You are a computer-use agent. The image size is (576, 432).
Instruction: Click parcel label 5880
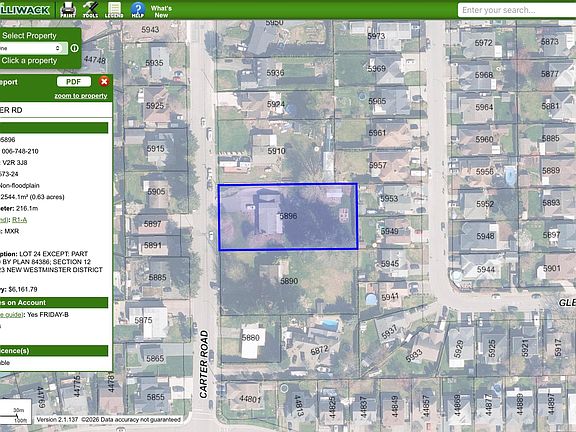(251, 338)
